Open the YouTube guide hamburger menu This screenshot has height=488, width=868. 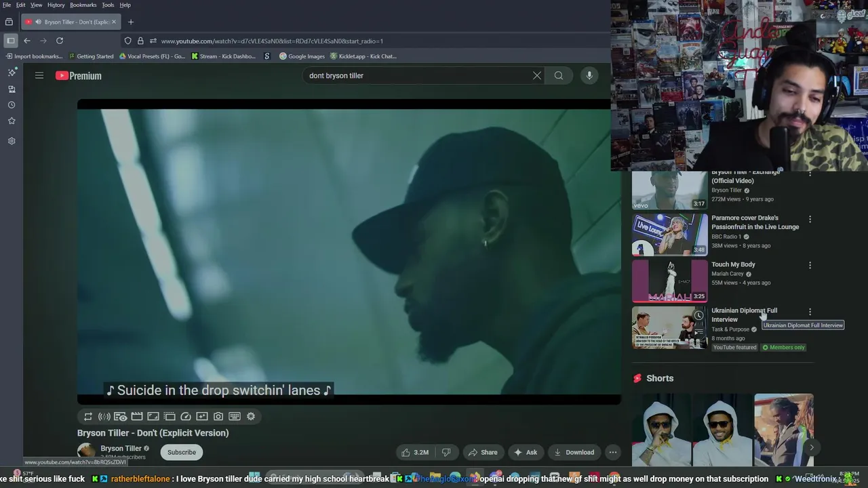39,75
